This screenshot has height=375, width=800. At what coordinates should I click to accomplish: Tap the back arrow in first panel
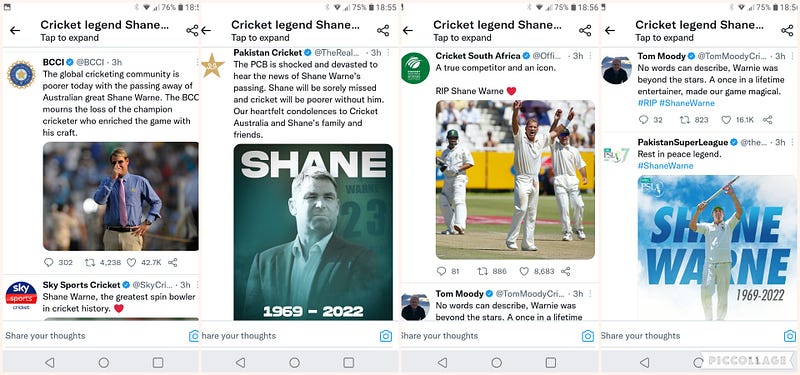click(x=15, y=31)
